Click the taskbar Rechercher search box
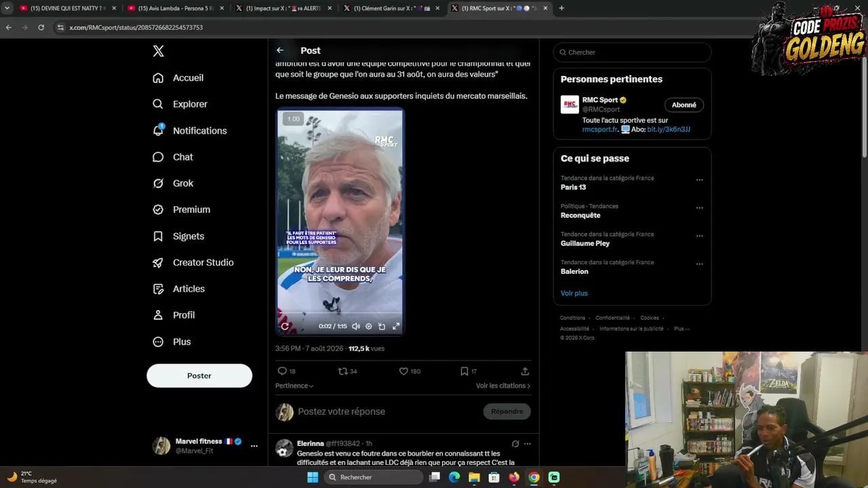Viewport: 868px width, 488px height. 373,477
